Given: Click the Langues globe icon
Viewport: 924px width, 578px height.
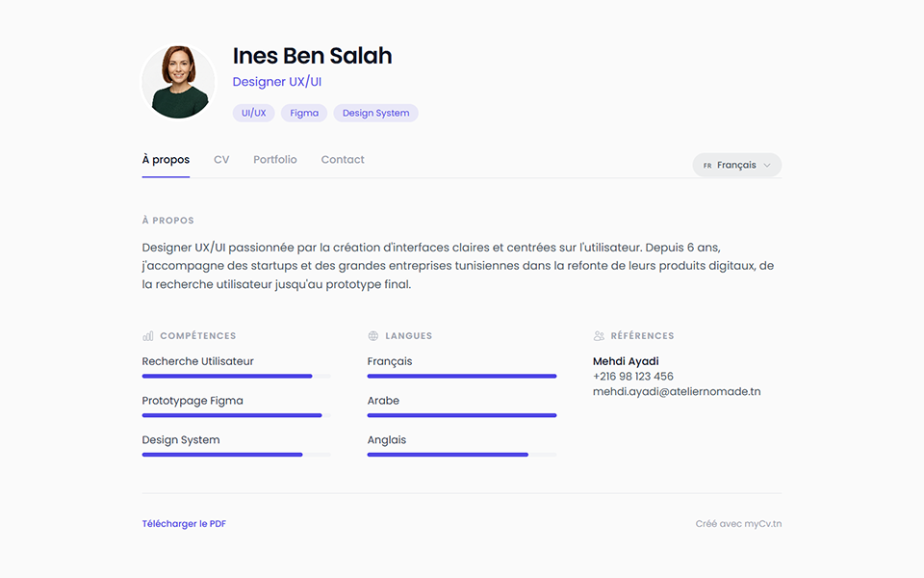Looking at the screenshot, I should pyautogui.click(x=373, y=335).
